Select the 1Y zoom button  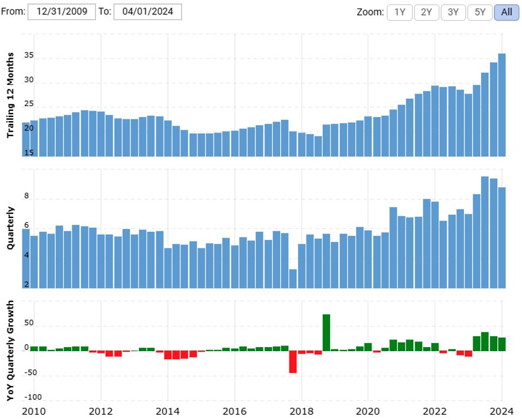(x=400, y=12)
